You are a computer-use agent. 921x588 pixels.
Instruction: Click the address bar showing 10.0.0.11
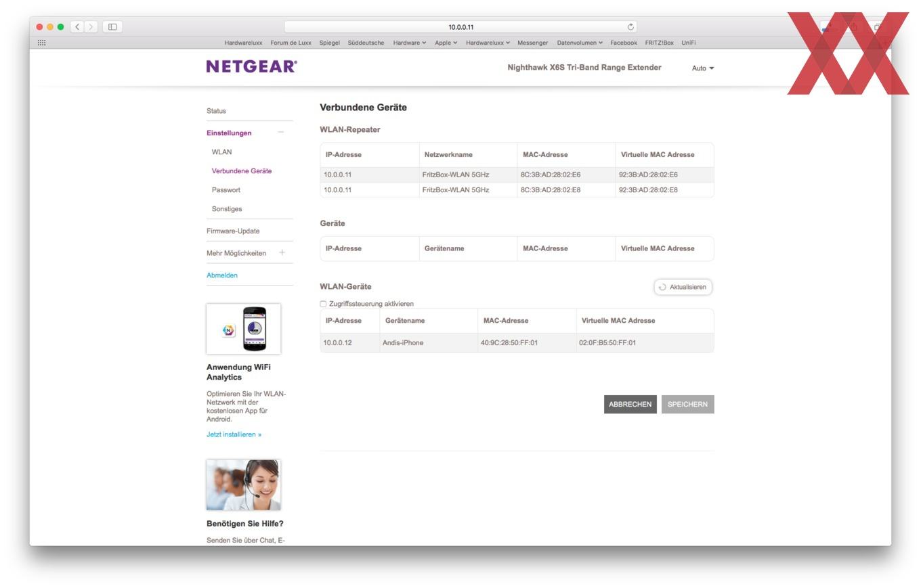click(461, 27)
